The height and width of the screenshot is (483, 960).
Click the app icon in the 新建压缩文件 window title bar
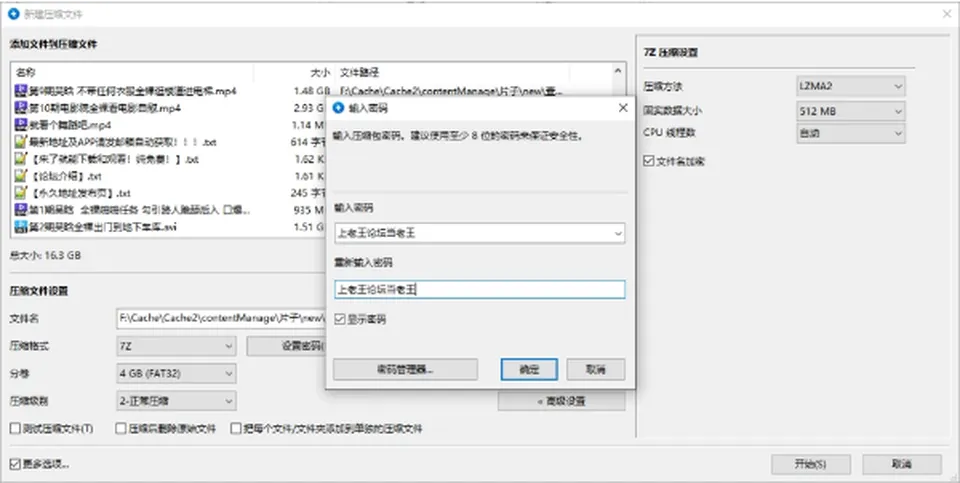coord(13,13)
